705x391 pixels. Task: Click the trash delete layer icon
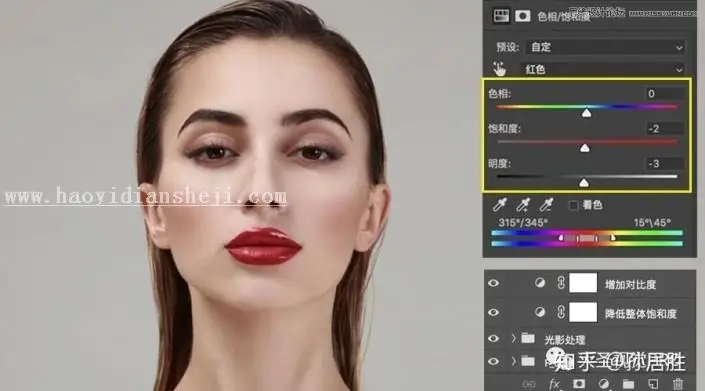click(x=678, y=384)
